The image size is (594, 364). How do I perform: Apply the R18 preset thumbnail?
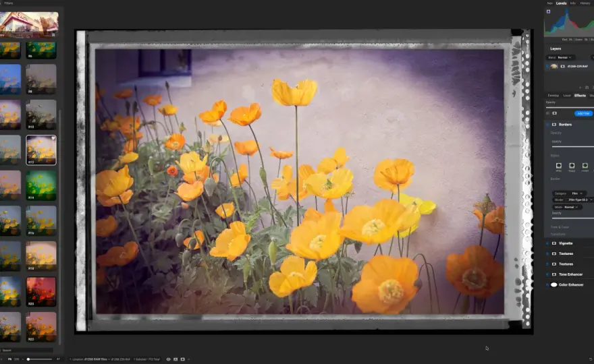(x=41, y=256)
